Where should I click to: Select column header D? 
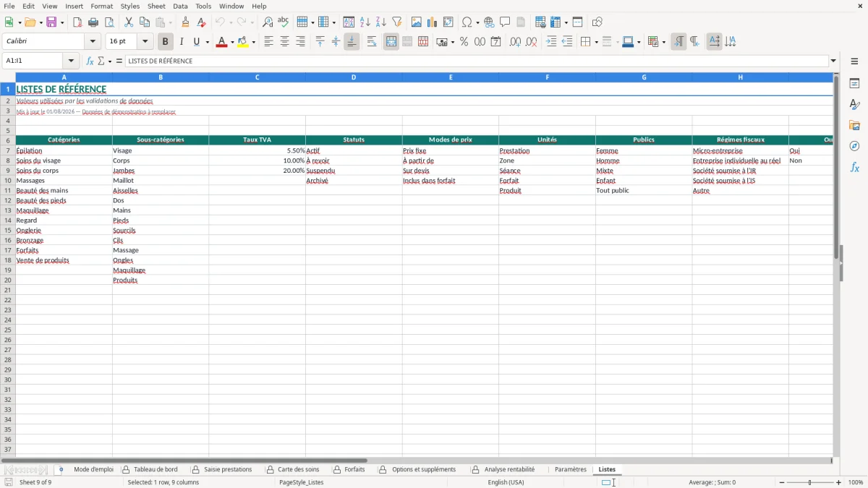[354, 77]
